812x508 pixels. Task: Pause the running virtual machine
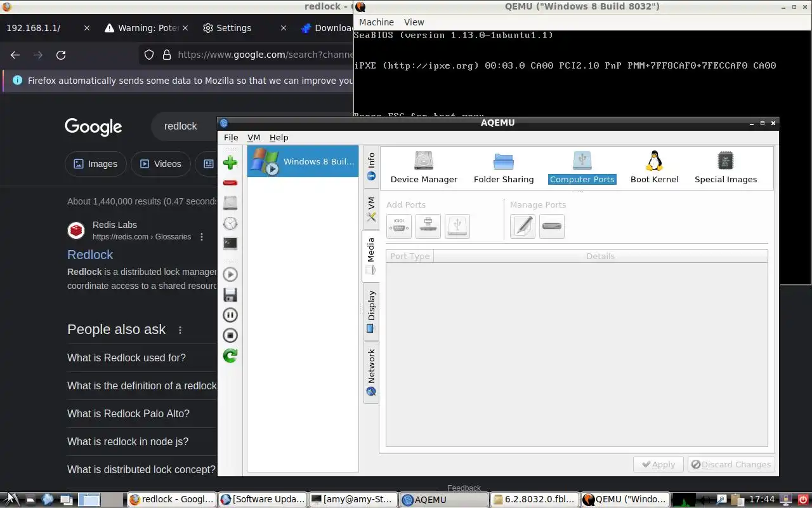230,315
